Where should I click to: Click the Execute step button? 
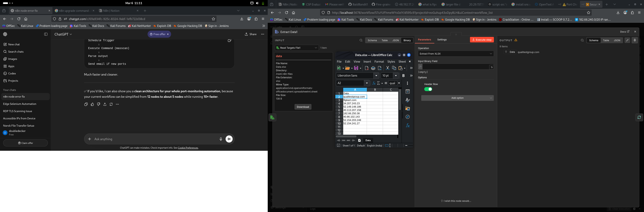tap(482, 40)
